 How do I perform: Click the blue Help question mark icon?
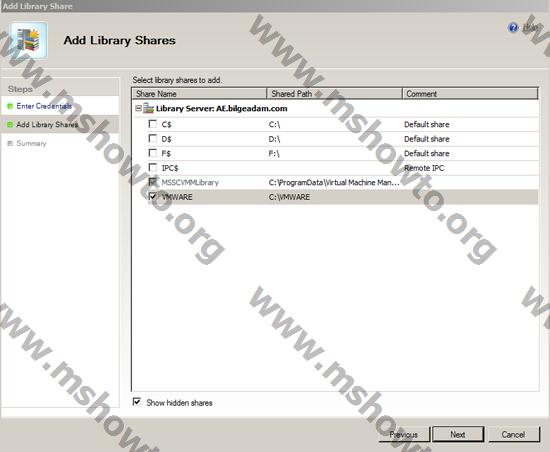click(513, 27)
